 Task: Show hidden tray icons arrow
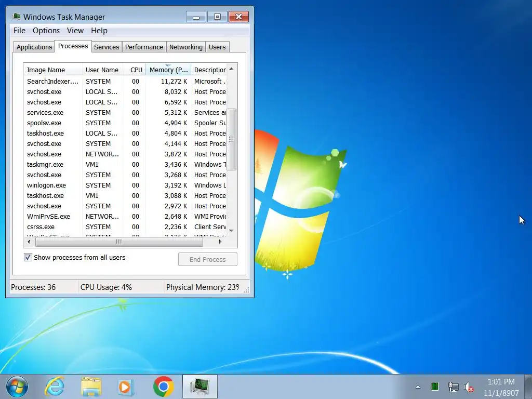point(418,387)
